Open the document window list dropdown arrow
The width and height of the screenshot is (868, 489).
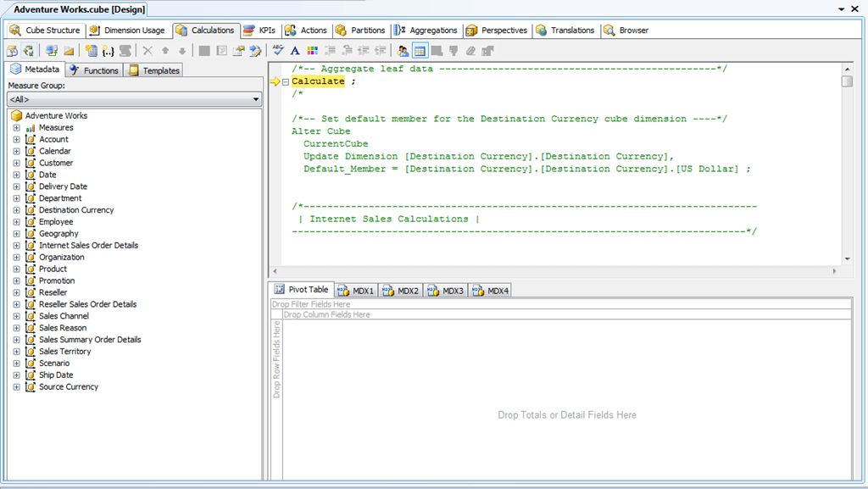tap(841, 9)
